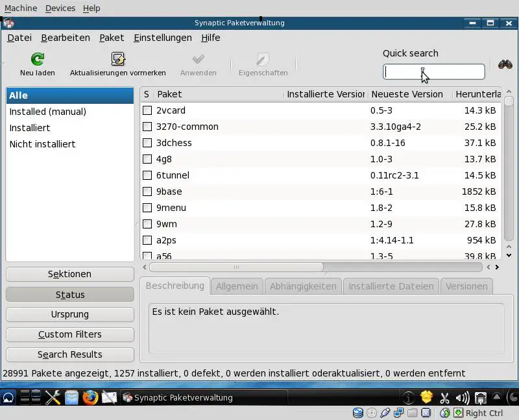Viewport: 519px width, 420px height.
Task: Open the KDE start menu icon
Action: [8, 397]
